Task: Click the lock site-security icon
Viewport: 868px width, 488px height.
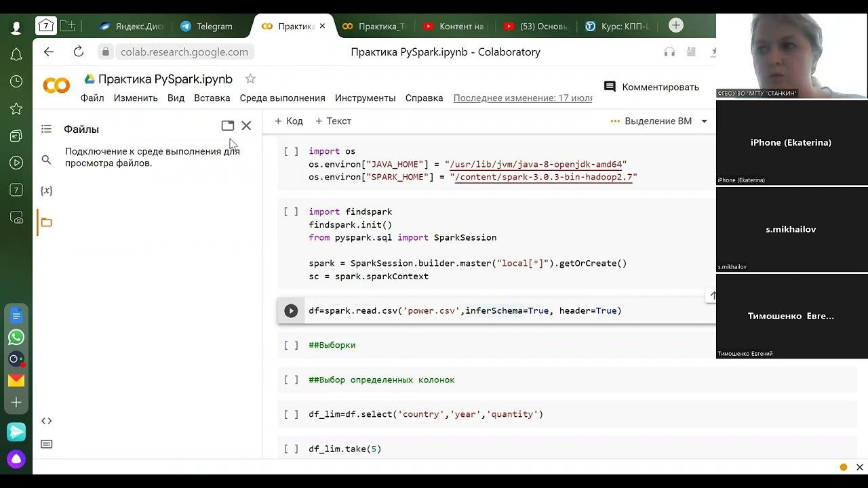Action: click(x=105, y=52)
